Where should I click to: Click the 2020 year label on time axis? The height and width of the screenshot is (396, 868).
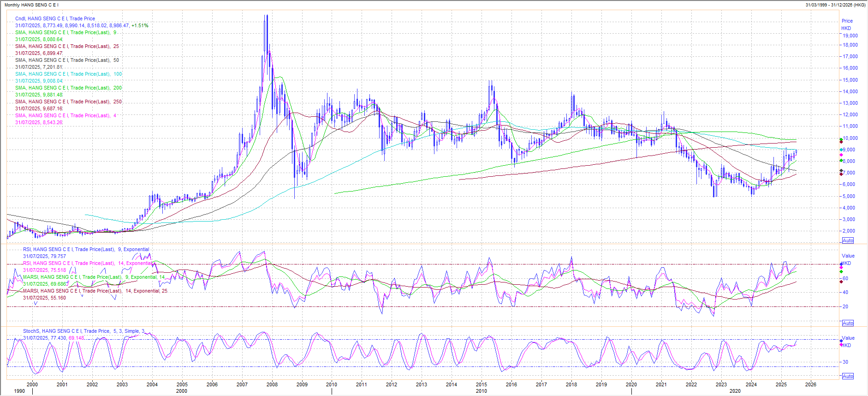(x=631, y=384)
